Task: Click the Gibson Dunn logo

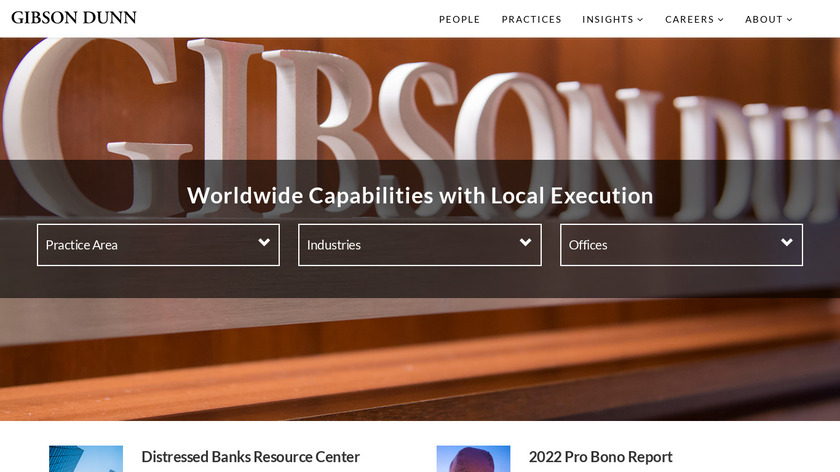Action: 74,18
